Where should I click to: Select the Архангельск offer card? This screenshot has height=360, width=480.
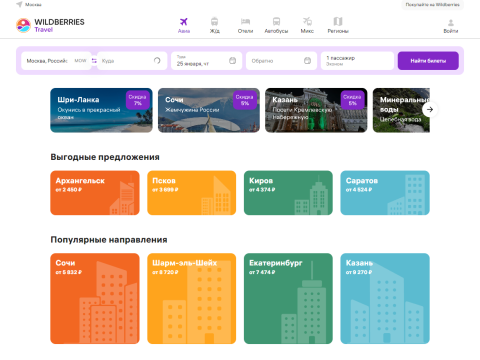pyautogui.click(x=95, y=193)
